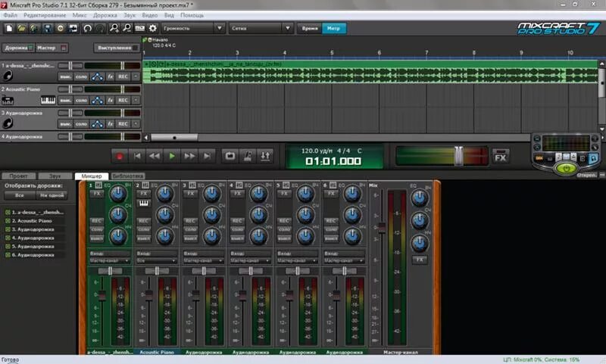
Task: Click the Мастер track button
Action: tap(52, 48)
